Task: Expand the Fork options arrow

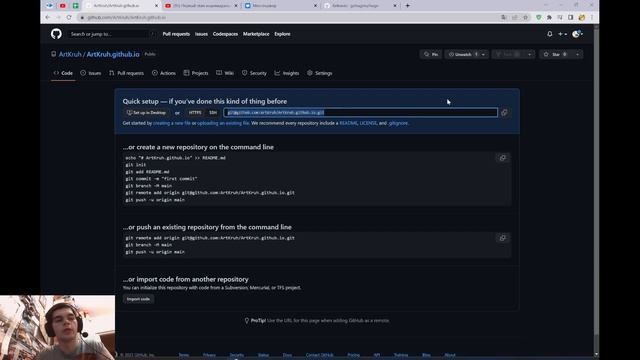Action: 529,54
